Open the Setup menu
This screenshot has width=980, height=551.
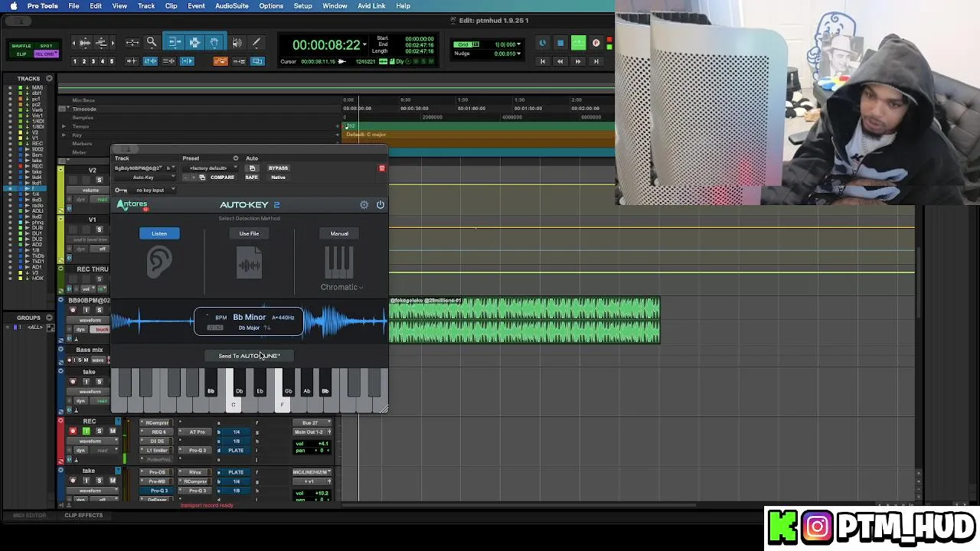tap(303, 6)
